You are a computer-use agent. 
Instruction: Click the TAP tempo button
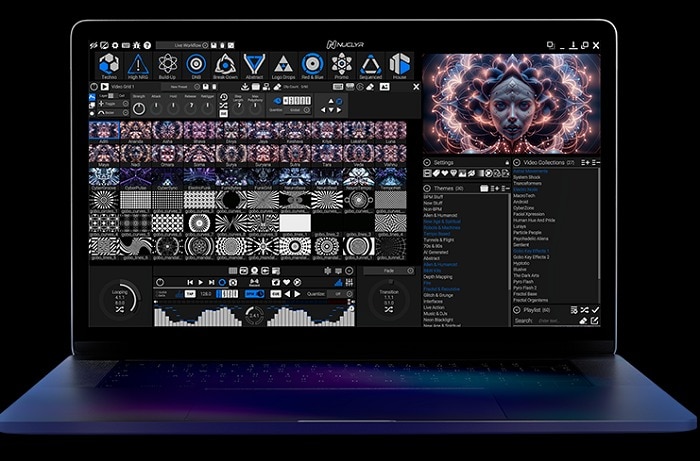(x=190, y=294)
